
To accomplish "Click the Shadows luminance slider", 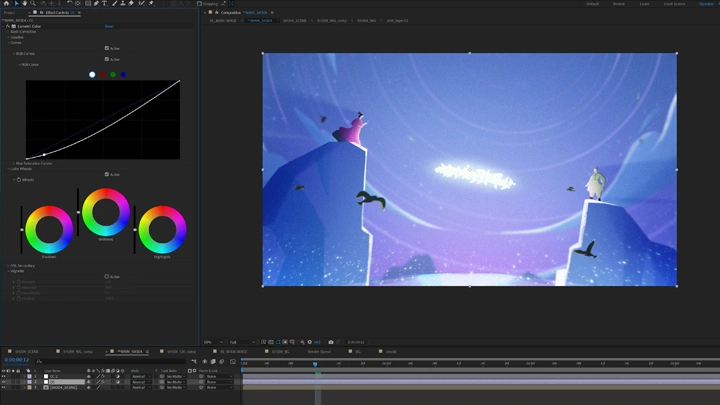I will pyautogui.click(x=22, y=229).
